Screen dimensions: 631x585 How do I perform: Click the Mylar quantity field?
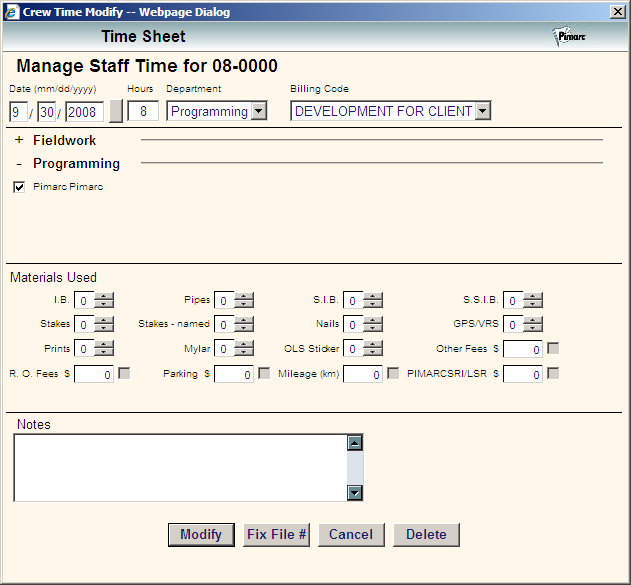(225, 348)
